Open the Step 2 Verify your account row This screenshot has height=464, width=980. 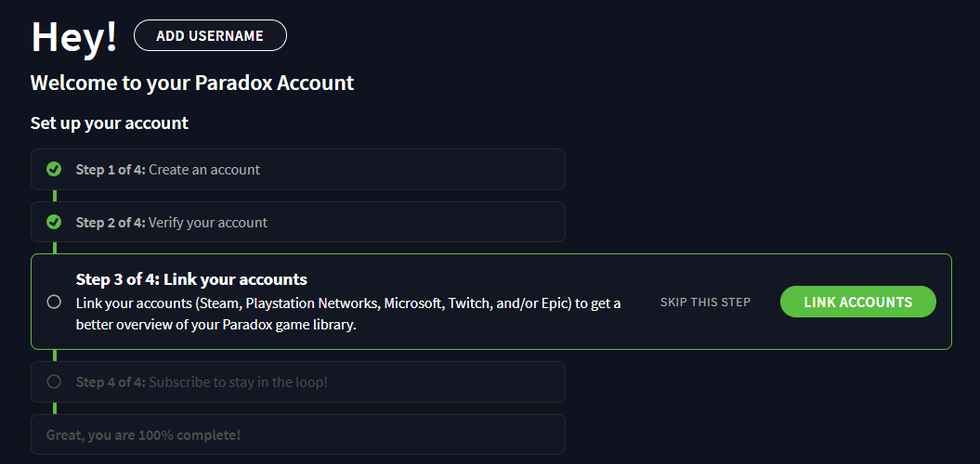(x=298, y=222)
